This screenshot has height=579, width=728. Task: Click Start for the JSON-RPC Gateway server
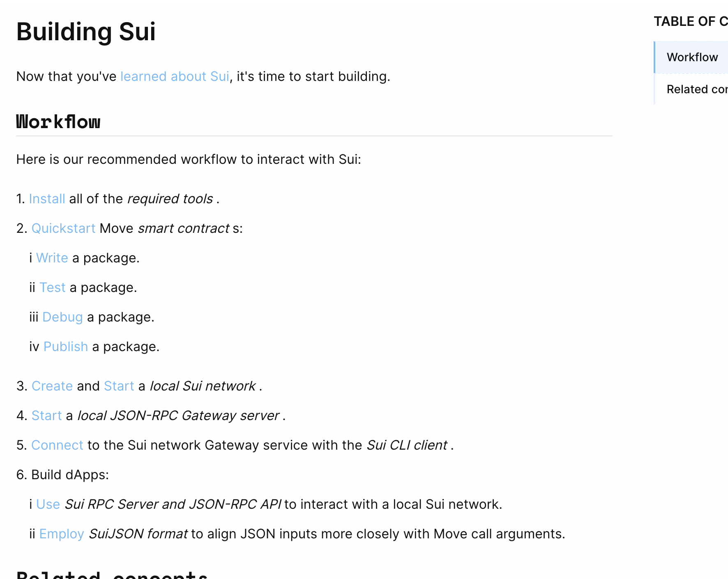(46, 416)
